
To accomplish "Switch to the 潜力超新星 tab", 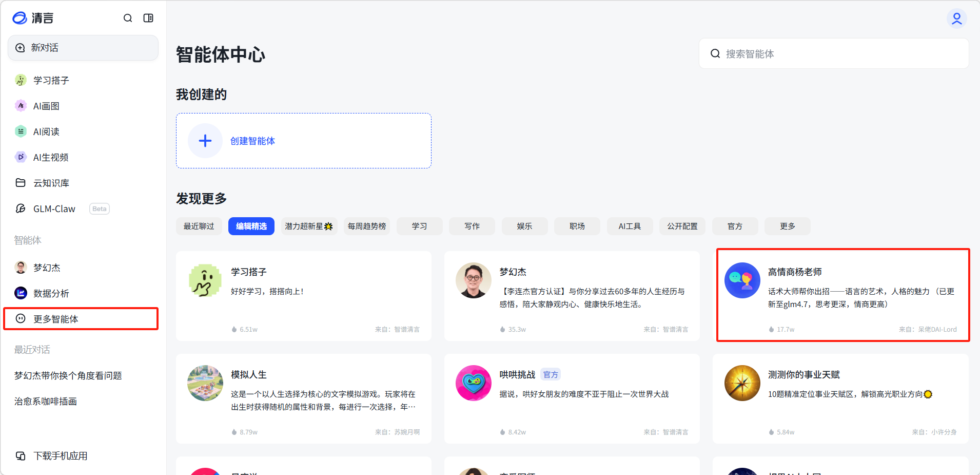I will [308, 226].
